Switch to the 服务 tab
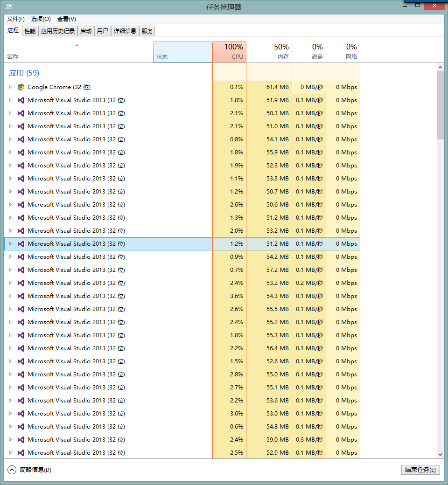 147,31
